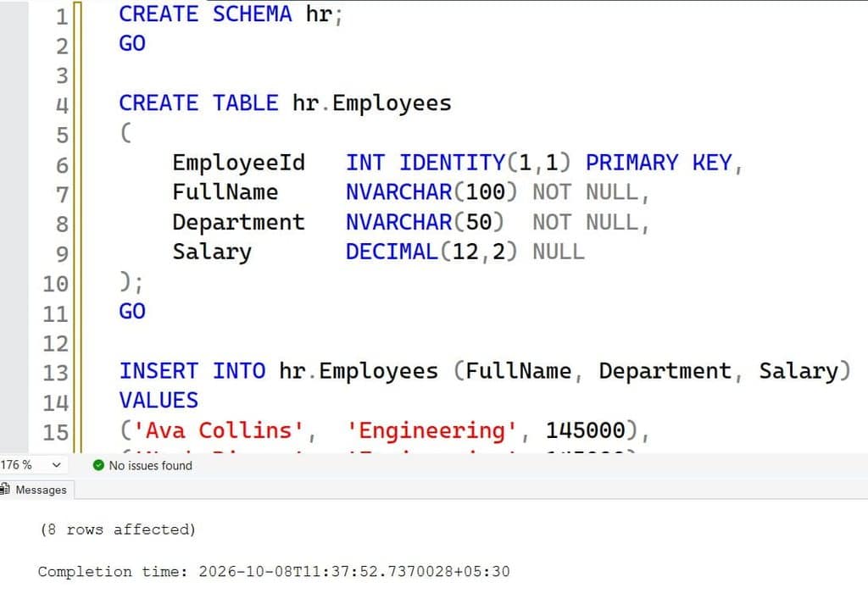Click the VALUES keyword on line 14
The width and height of the screenshot is (868, 604).
159,401
